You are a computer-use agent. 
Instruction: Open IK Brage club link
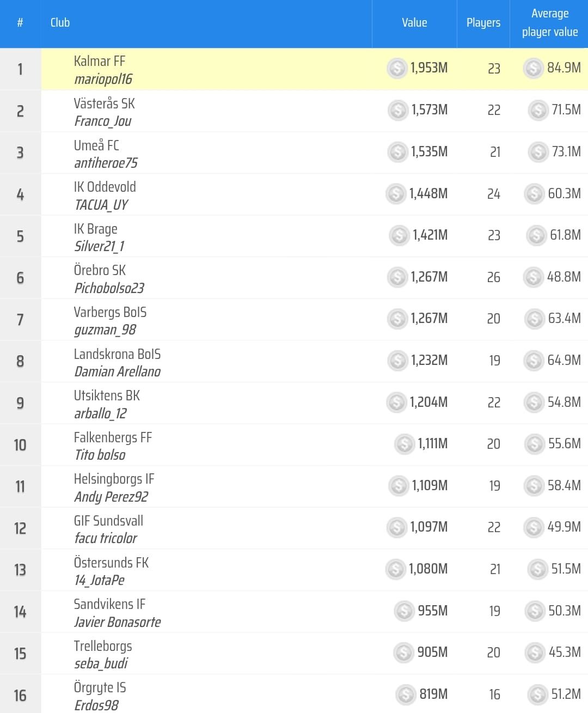coord(96,229)
